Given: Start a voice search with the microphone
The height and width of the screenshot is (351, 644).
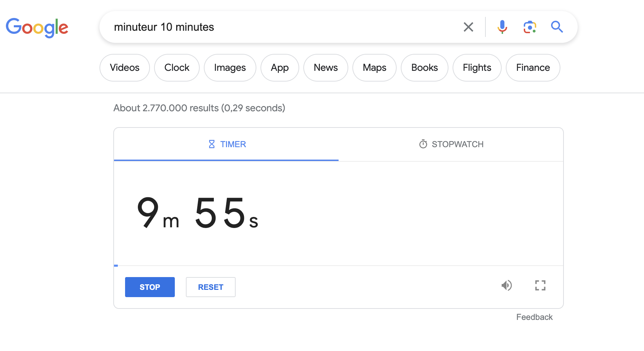Looking at the screenshot, I should tap(502, 27).
